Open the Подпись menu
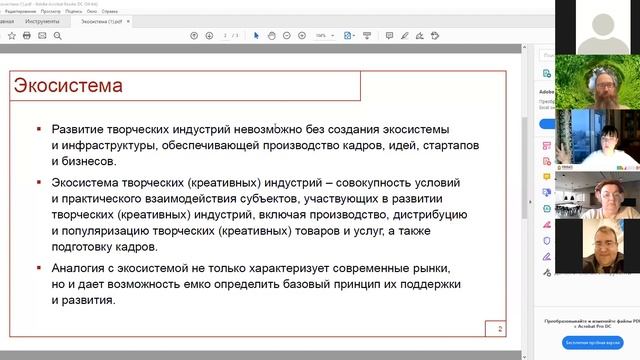 pyautogui.click(x=73, y=11)
